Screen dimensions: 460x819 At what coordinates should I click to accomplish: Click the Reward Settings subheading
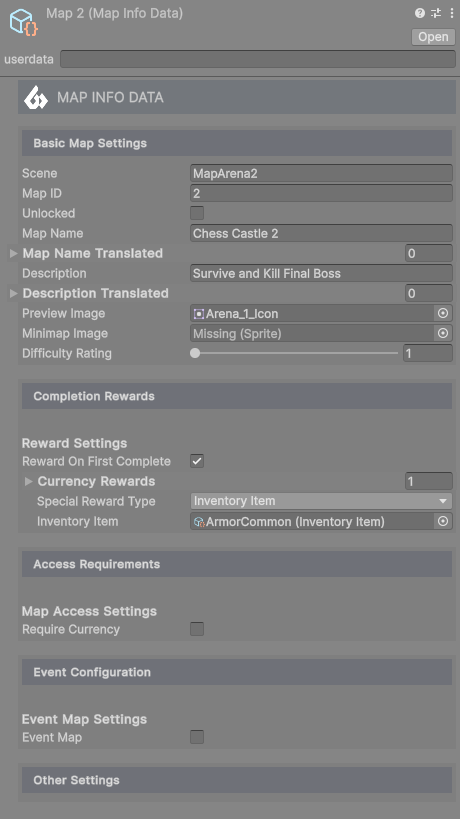pos(74,443)
